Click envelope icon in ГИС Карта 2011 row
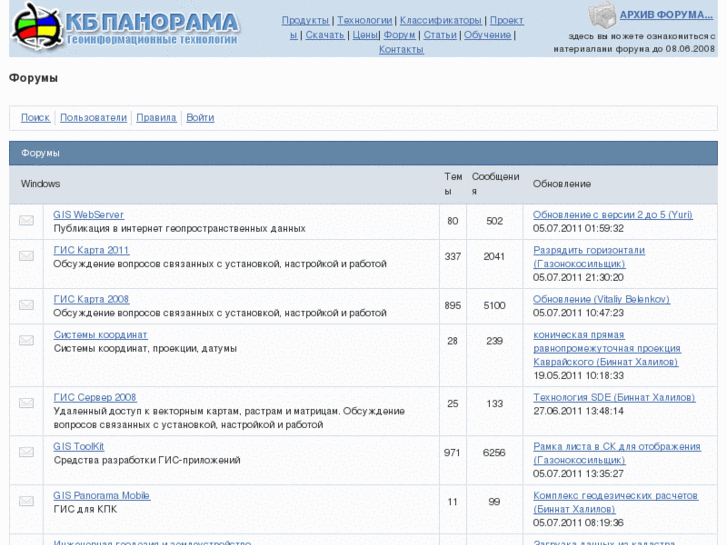The height and width of the screenshot is (545, 727). [26, 256]
